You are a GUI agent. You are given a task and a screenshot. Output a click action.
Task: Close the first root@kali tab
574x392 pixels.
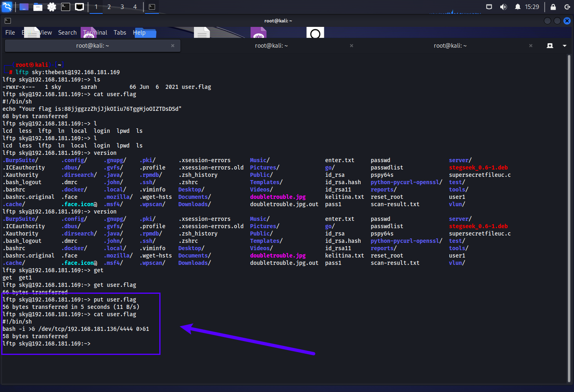click(x=173, y=46)
